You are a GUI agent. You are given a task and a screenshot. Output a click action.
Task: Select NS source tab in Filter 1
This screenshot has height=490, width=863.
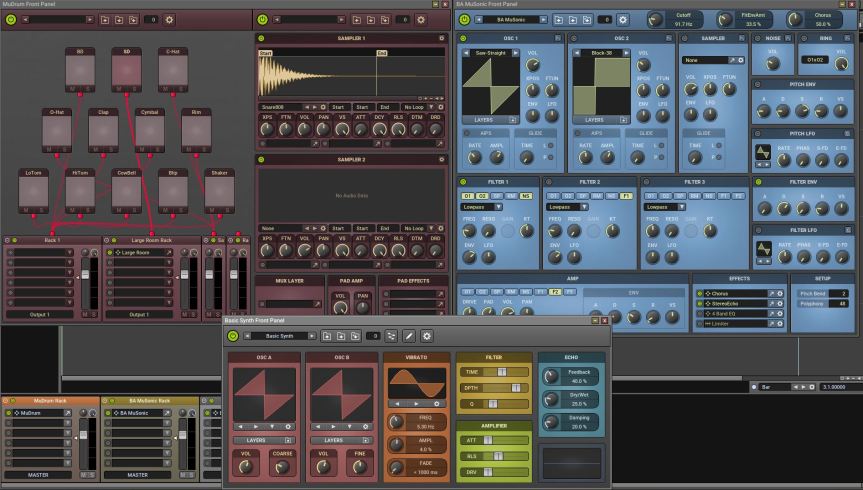525,196
